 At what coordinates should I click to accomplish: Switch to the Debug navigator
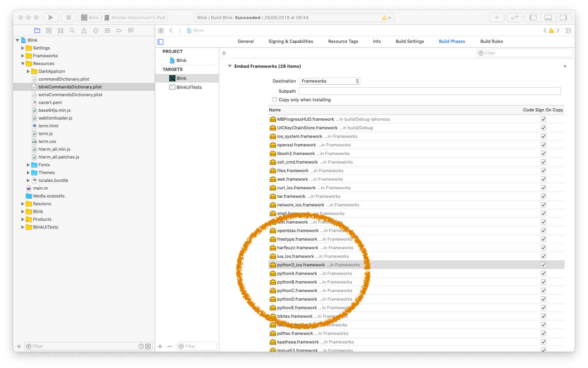pos(107,30)
